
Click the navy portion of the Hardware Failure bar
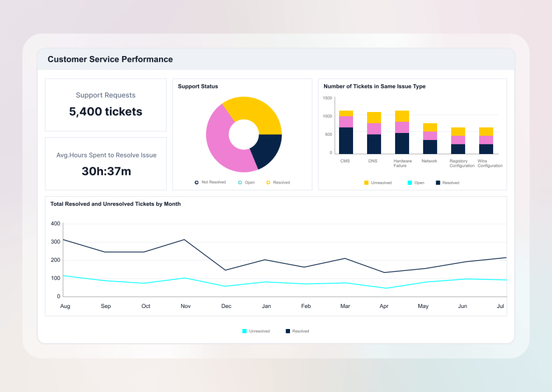(x=402, y=143)
